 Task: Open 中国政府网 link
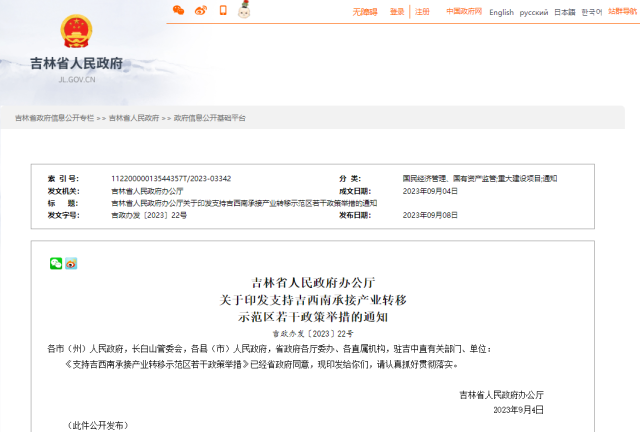click(464, 12)
